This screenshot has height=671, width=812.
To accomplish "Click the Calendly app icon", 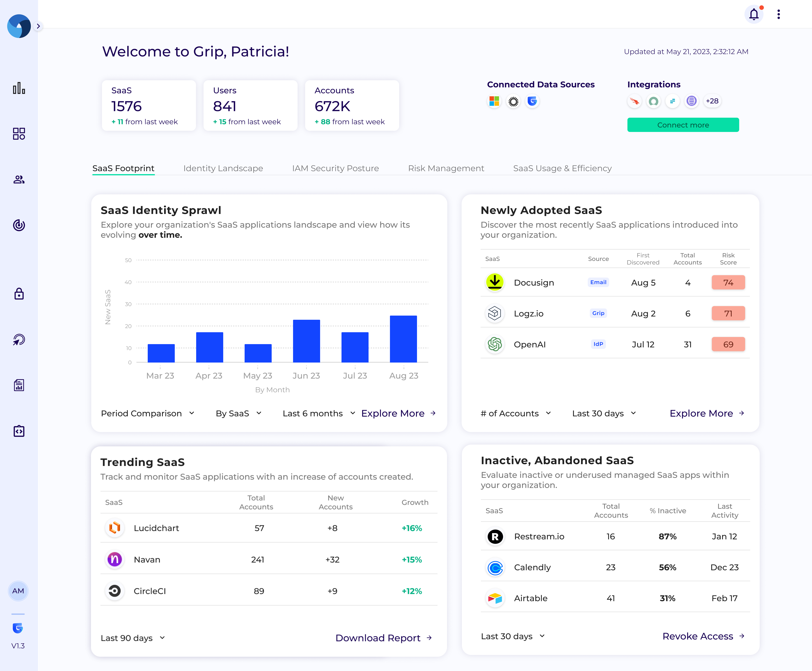I will 495,567.
